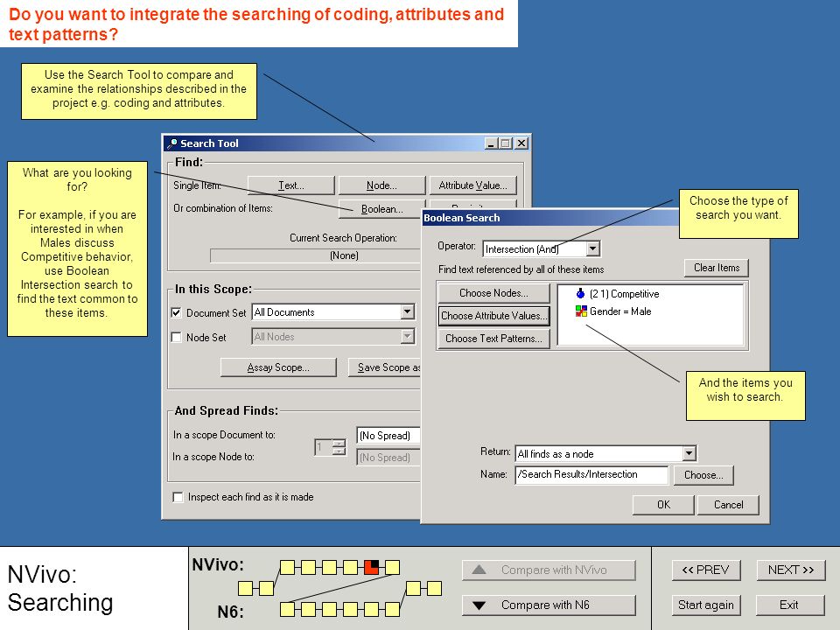The width and height of the screenshot is (840, 630).
Task: Click the Current Search Operation (None) field
Action: coord(316,255)
